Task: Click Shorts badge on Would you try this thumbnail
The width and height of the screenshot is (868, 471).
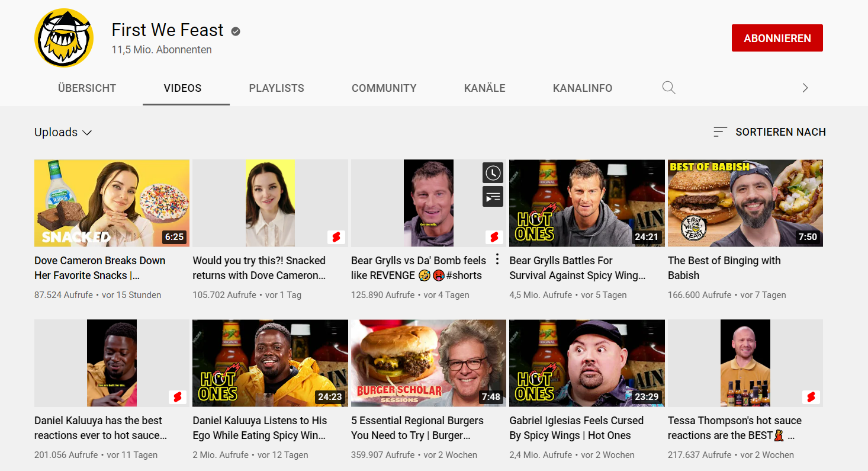Action: point(336,237)
